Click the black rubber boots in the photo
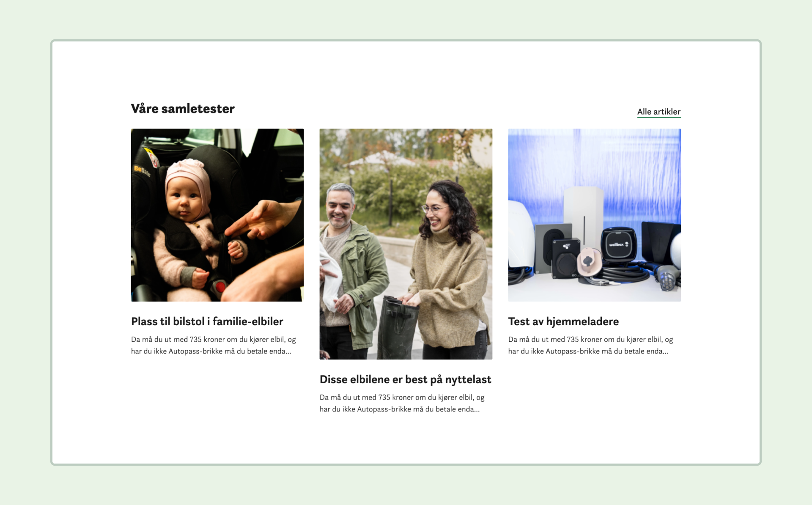The image size is (812, 505). tap(397, 328)
